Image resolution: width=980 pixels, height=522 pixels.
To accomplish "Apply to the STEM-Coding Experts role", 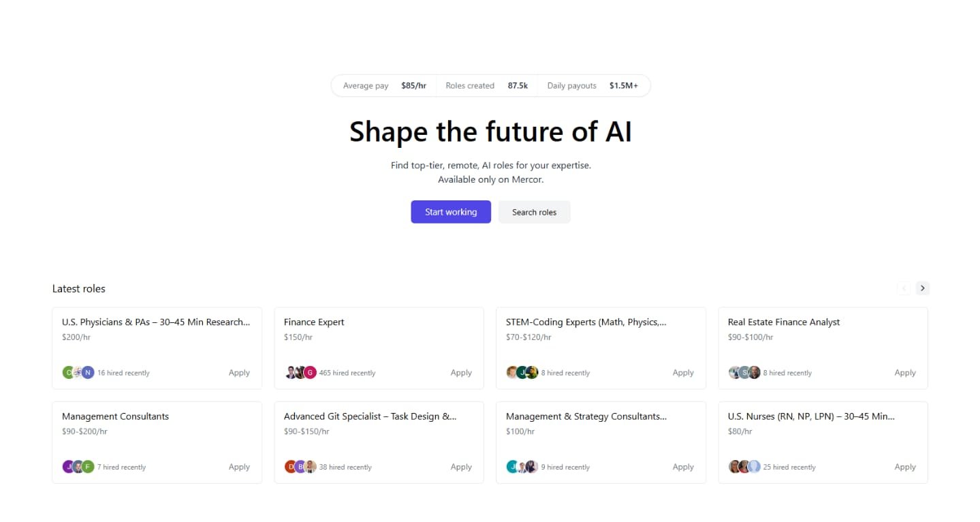I will tap(682, 372).
